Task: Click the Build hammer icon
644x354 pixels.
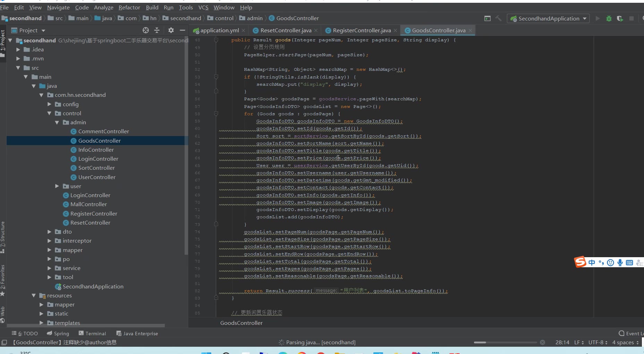Action: [x=498, y=18]
